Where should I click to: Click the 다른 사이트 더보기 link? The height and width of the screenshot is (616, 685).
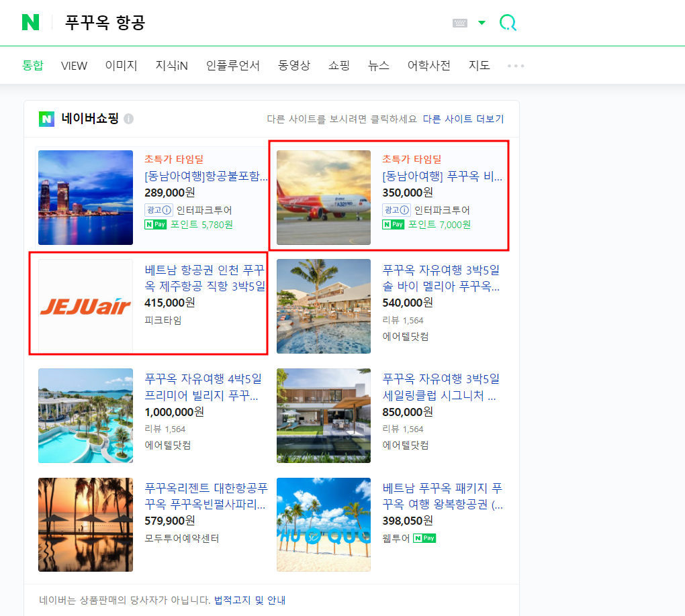pos(463,119)
